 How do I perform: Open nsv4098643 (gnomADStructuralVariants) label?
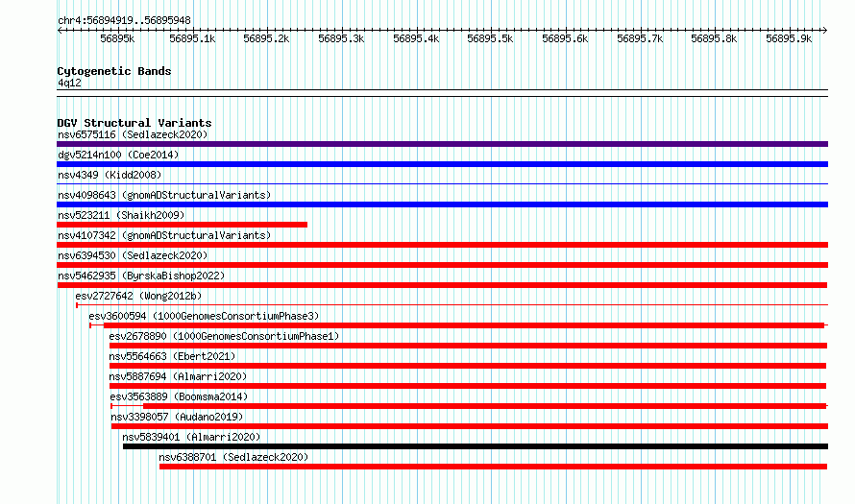click(164, 195)
